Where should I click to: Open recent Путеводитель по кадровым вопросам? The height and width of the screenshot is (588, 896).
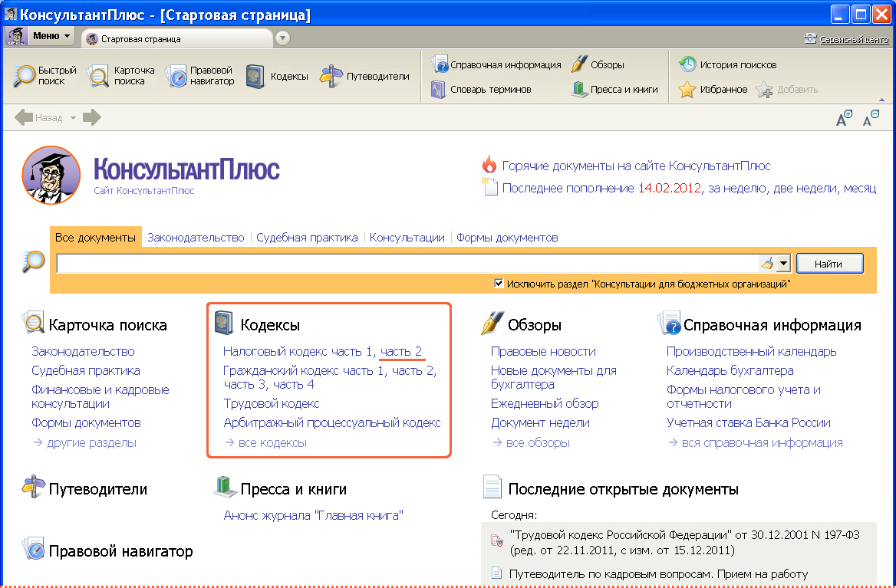pos(658,573)
